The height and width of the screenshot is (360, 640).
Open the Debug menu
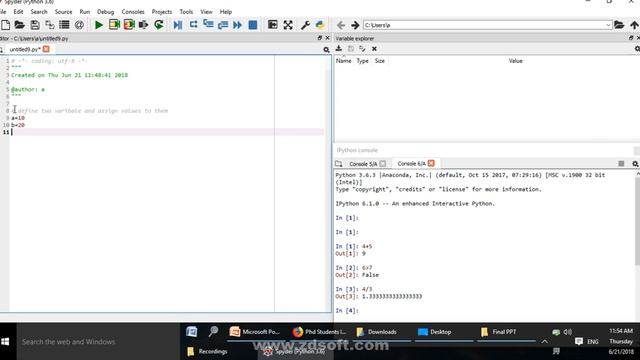pyautogui.click(x=105, y=12)
